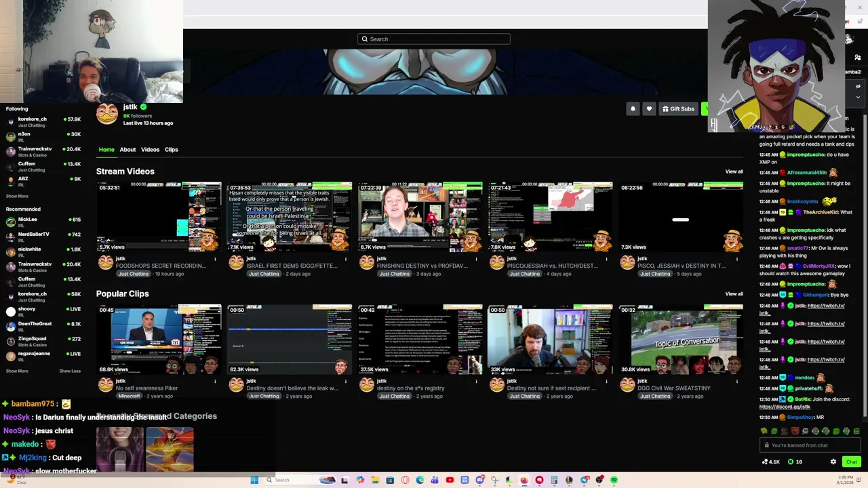Expand Recommended channels with Show More
Viewport: 868px width, 488px height.
17,371
